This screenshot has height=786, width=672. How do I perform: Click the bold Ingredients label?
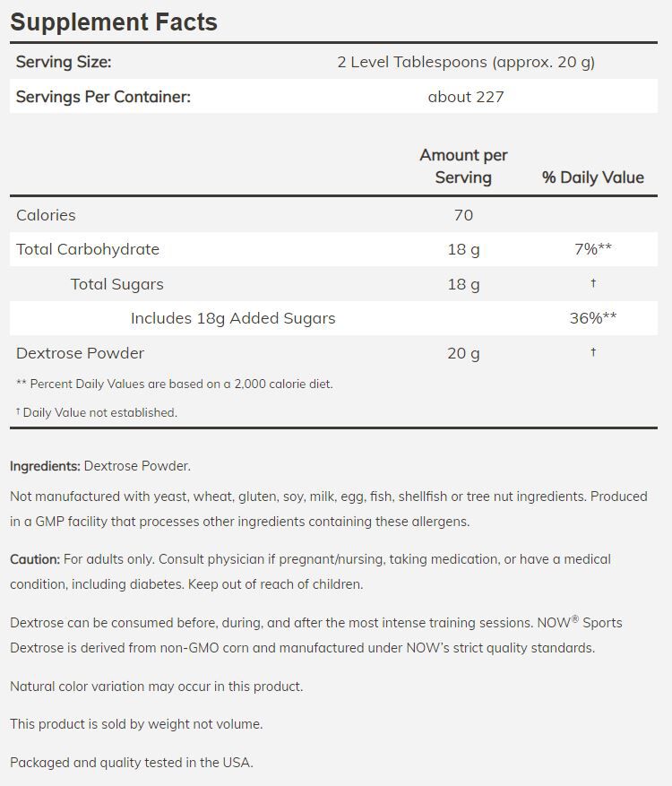click(x=45, y=466)
